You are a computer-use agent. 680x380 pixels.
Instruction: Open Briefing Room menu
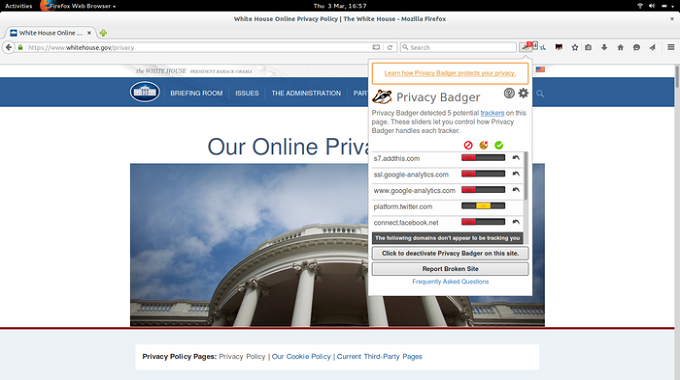tap(196, 93)
